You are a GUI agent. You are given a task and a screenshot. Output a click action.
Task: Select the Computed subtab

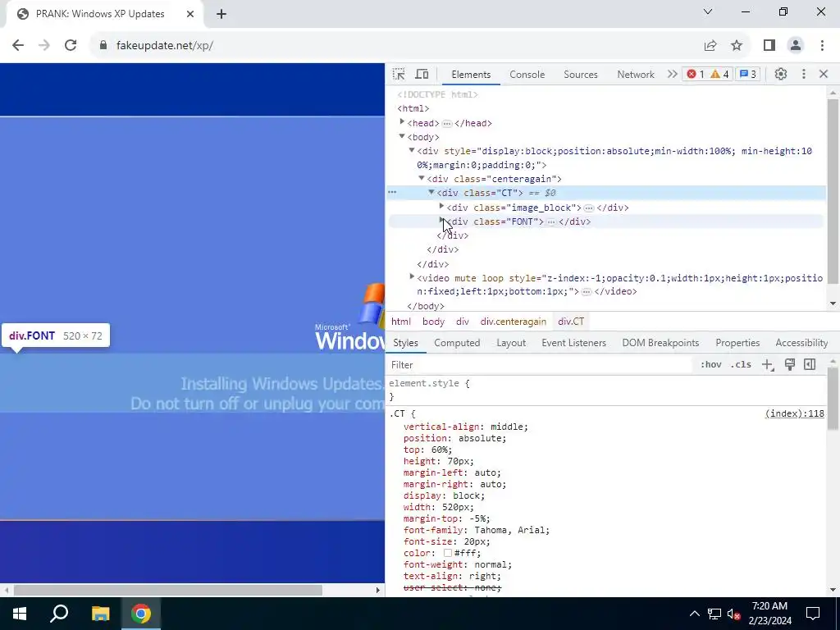point(457,343)
